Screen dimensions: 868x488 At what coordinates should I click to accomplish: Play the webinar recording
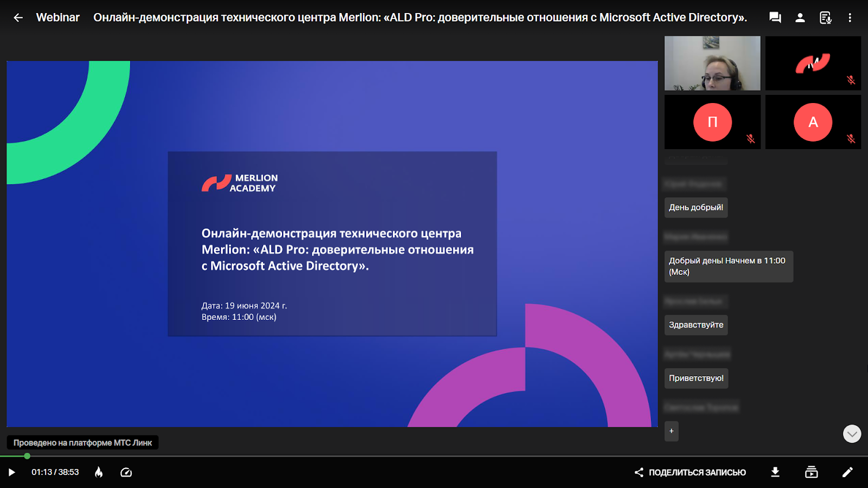tap(11, 472)
